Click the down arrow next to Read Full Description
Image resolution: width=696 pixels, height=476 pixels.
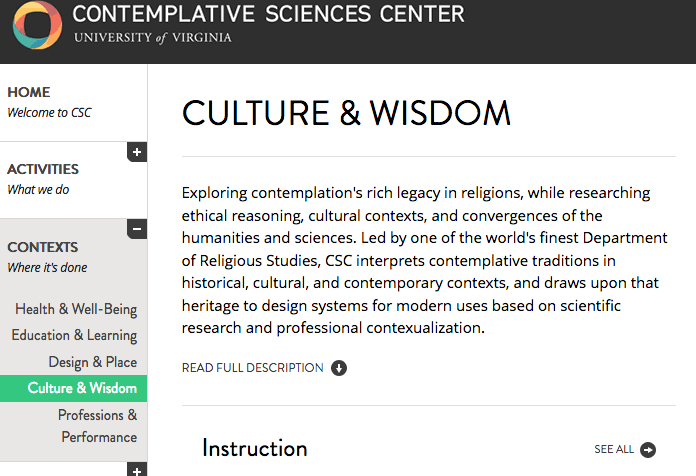coord(339,368)
